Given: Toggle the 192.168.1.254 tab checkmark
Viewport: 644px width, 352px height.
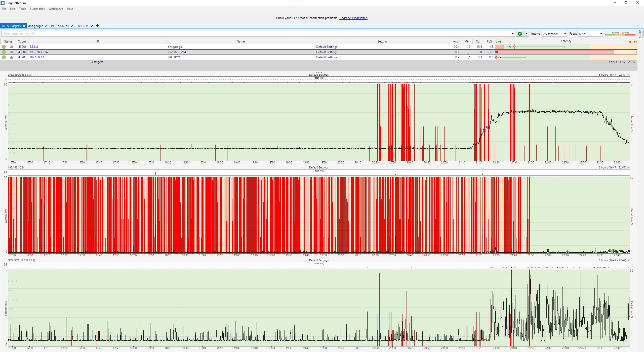Looking at the screenshot, I should 72,26.
